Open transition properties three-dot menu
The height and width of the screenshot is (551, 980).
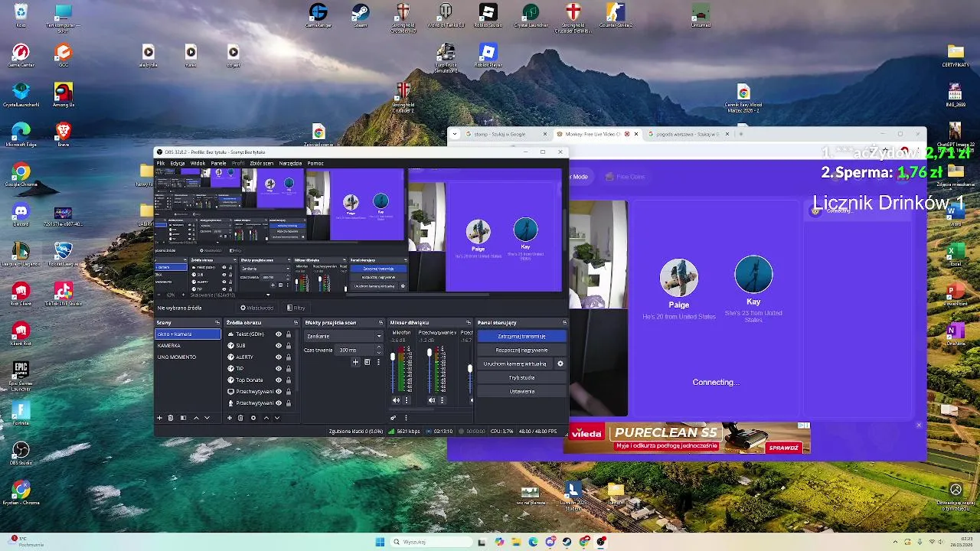click(378, 362)
